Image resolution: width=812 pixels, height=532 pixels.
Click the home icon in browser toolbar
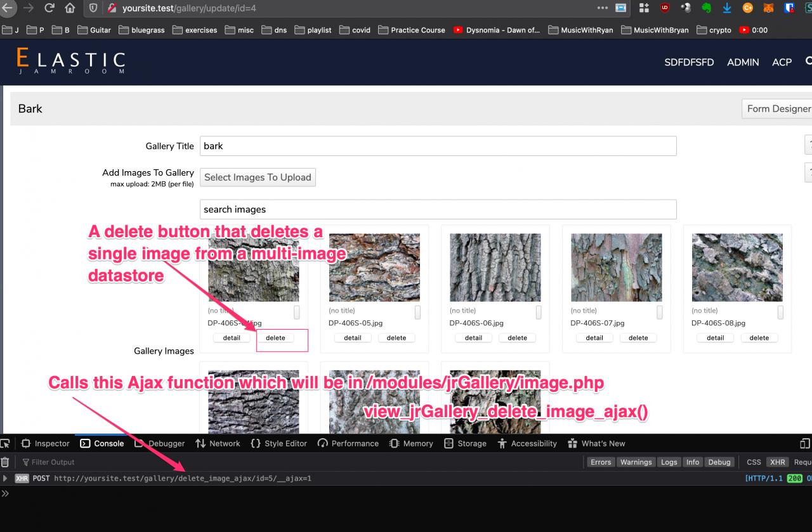(x=70, y=8)
